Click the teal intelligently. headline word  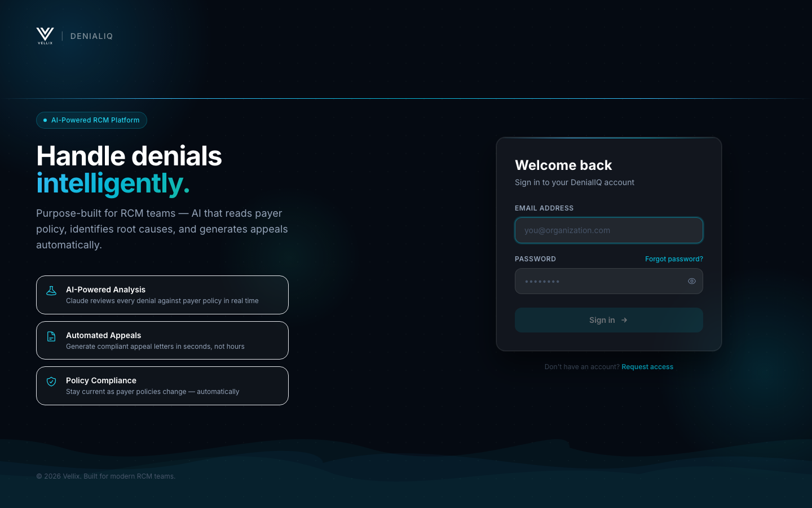[113, 184]
